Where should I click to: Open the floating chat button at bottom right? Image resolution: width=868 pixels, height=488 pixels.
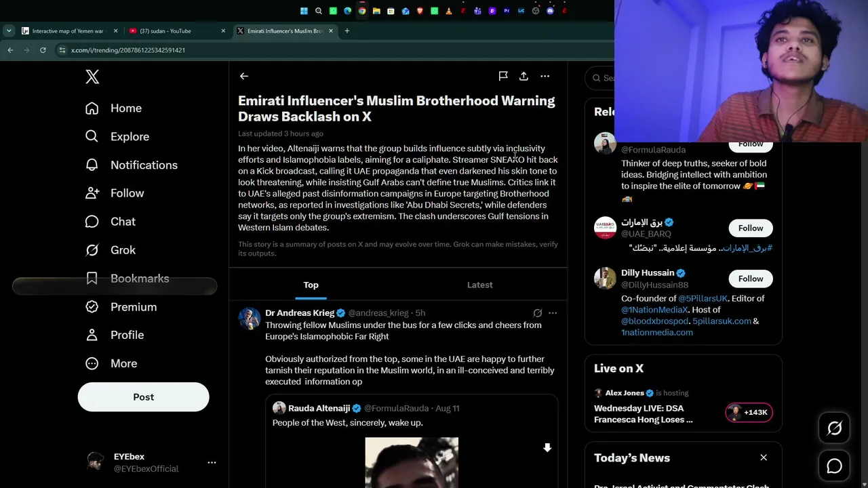(834, 466)
